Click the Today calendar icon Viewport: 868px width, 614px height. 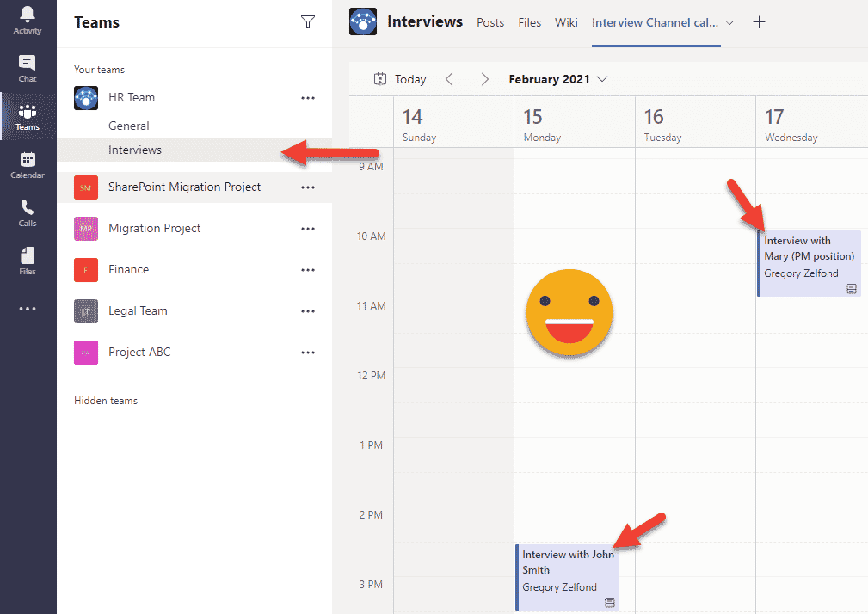(379, 79)
